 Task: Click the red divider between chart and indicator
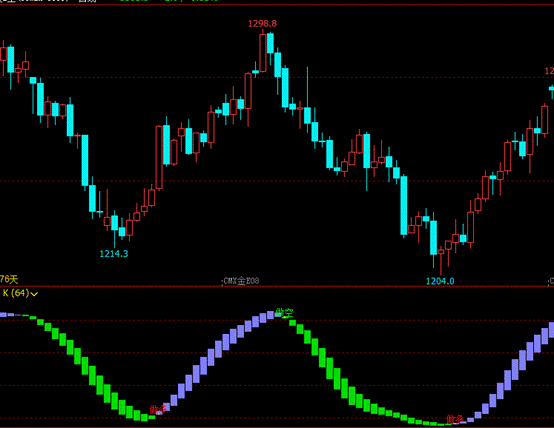[277, 287]
